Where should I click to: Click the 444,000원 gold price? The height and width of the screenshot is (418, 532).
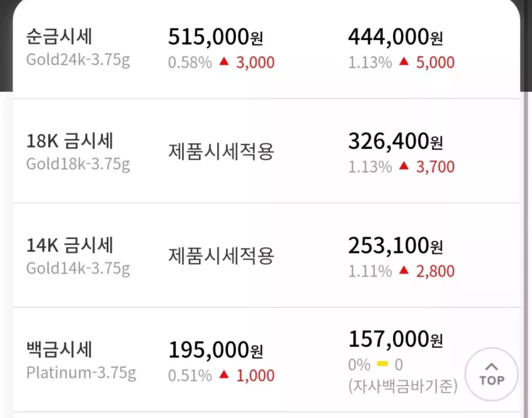pos(396,37)
